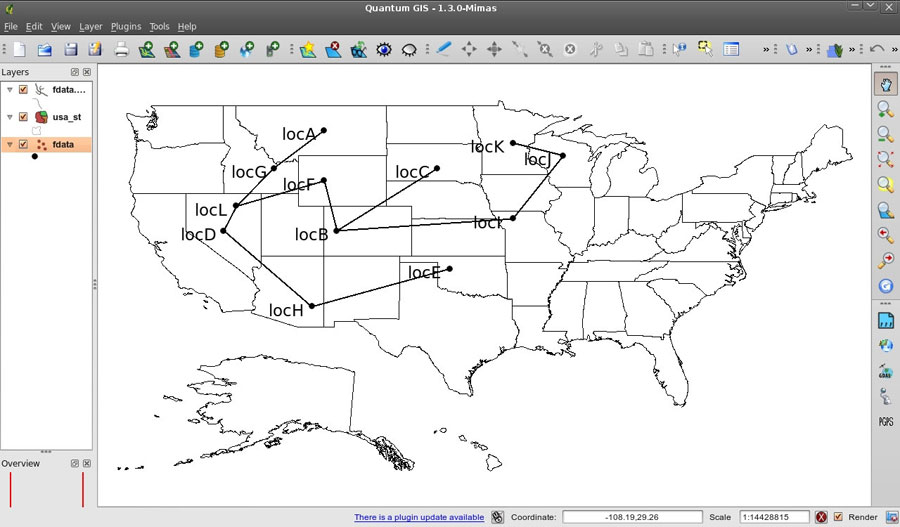Expand hidden toolbar items next to Undo
The width and height of the screenshot is (900, 527).
point(892,49)
